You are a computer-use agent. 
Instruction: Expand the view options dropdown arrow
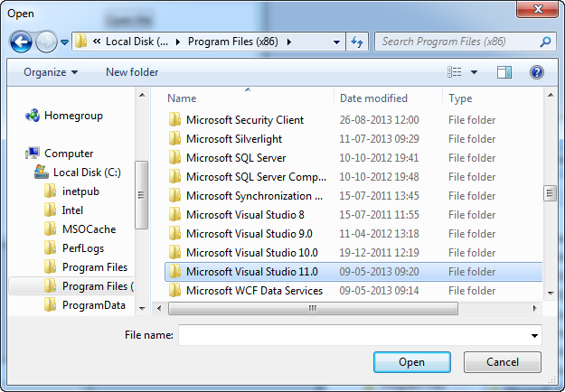[x=475, y=72]
